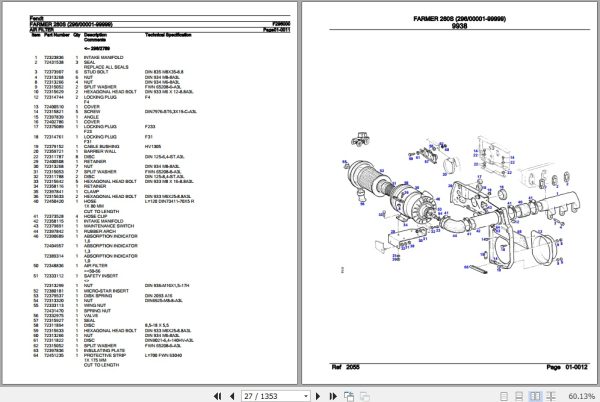Jump to the last page
The width and height of the screenshot is (600, 402).
click(333, 396)
